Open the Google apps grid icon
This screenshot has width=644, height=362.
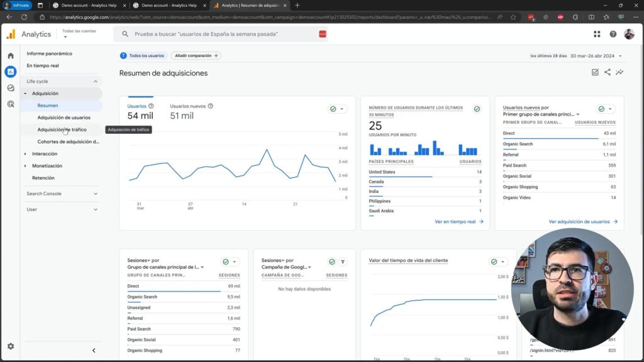(597, 34)
